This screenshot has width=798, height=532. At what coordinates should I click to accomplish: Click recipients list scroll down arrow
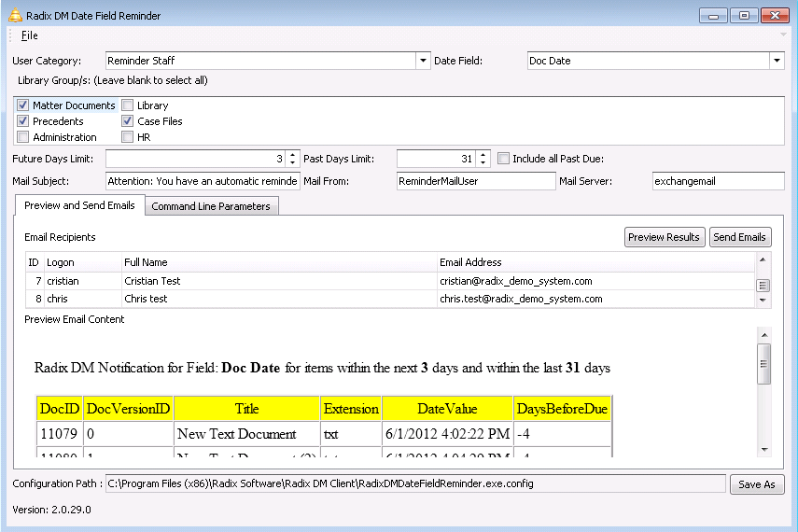tap(763, 301)
